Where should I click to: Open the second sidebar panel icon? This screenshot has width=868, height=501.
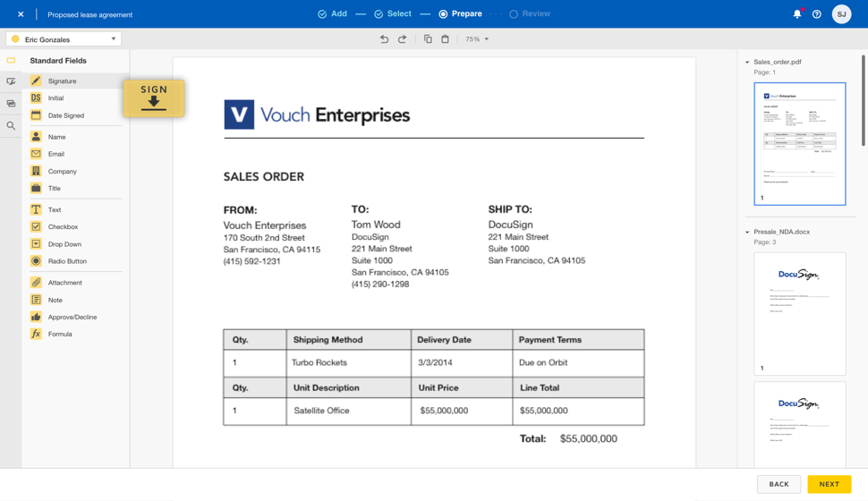click(x=11, y=81)
